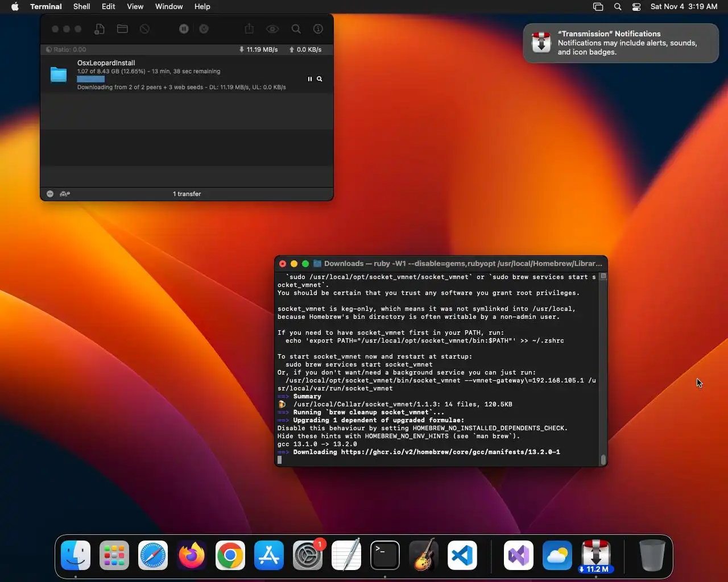Open the Window menu

(x=169, y=6)
